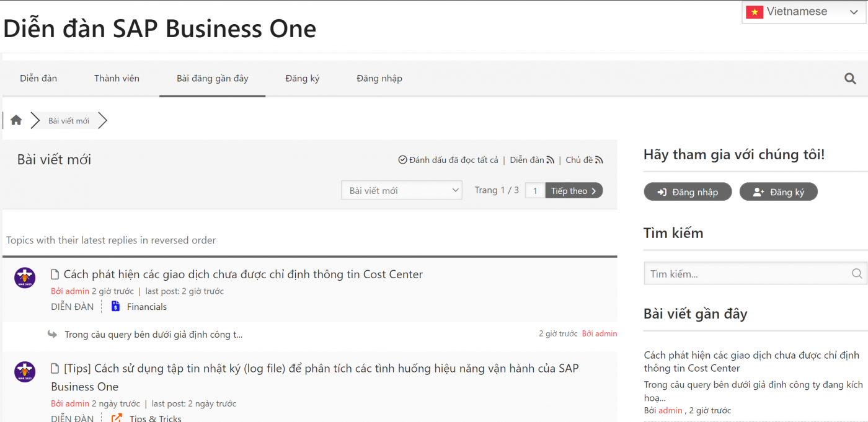The width and height of the screenshot is (868, 422).
Task: Click the checkmark icon for Đánh dấu đã đọc tất cả
Action: pos(402,160)
